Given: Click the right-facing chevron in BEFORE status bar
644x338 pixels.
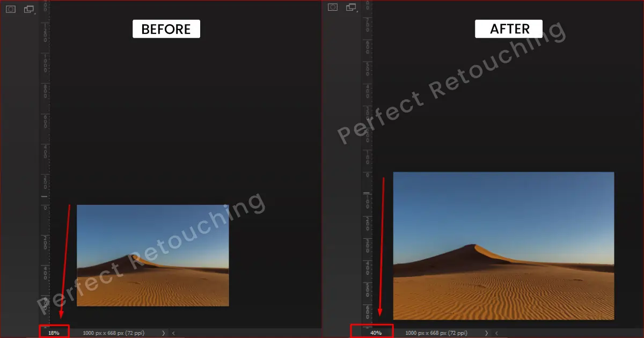Looking at the screenshot, I should click(163, 333).
